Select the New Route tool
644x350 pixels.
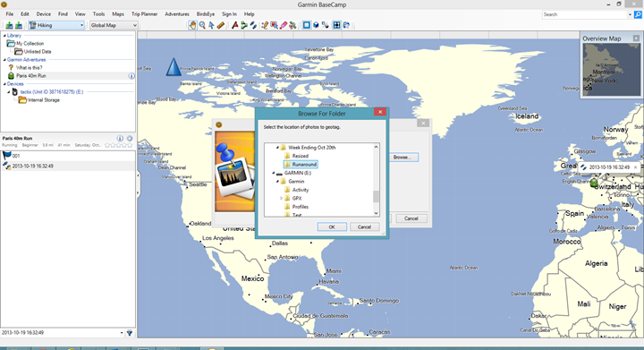pyautogui.click(x=244, y=25)
